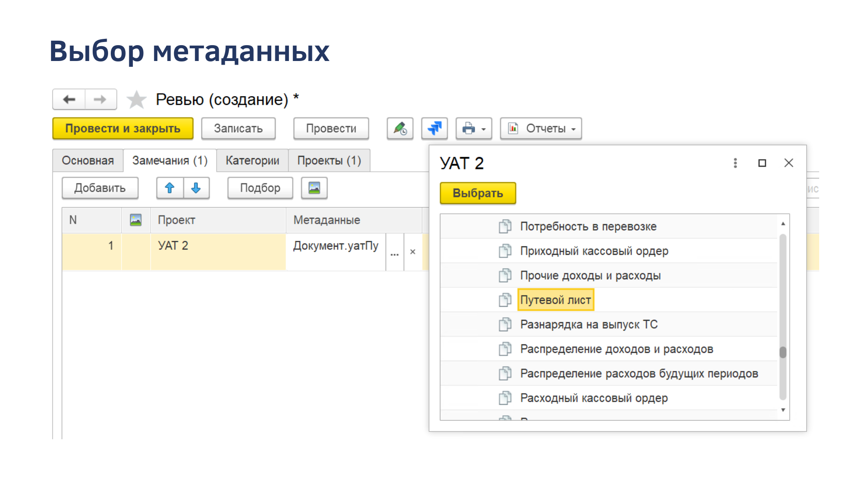Add form to favorites with star
Viewport: 868px width, 488px height.
(x=137, y=100)
